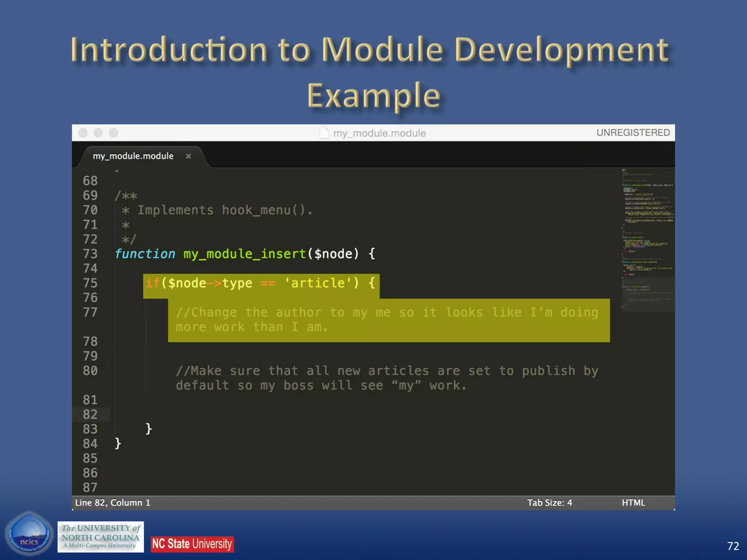747x560 pixels.
Task: Click line number 73 in the gutter
Action: [x=90, y=254]
